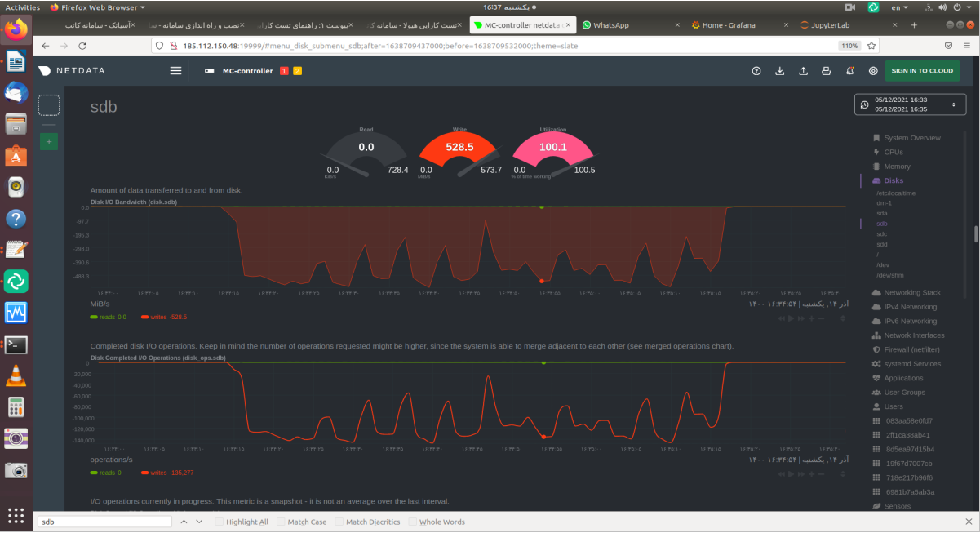Open the date time range picker
Screen dimensions: 980x533
click(909, 104)
